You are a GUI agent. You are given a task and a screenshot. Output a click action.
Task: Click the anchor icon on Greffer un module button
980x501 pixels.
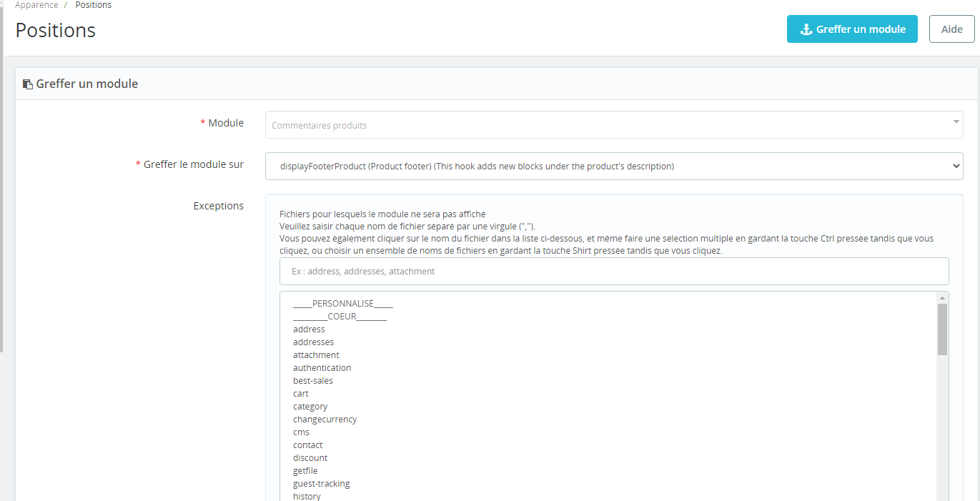[806, 29]
